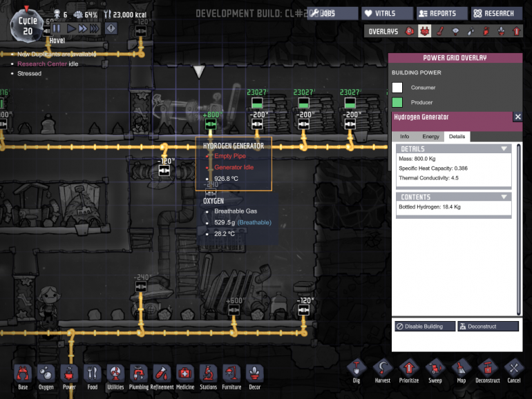Open the Furniture build category
The image size is (532, 399).
(231, 377)
